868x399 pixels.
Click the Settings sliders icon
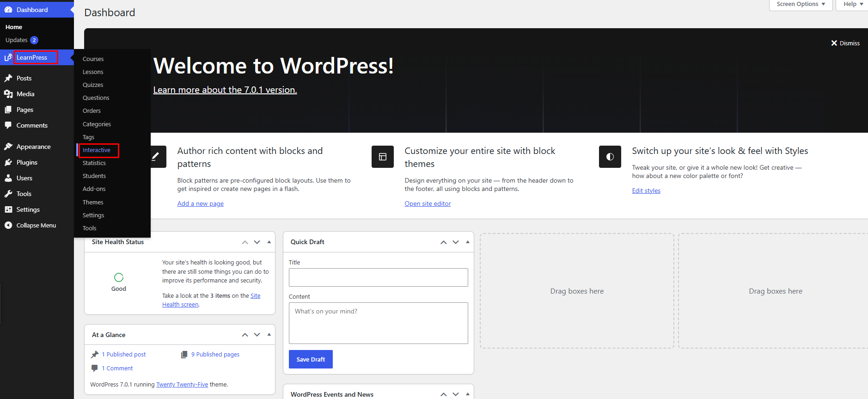click(8, 209)
